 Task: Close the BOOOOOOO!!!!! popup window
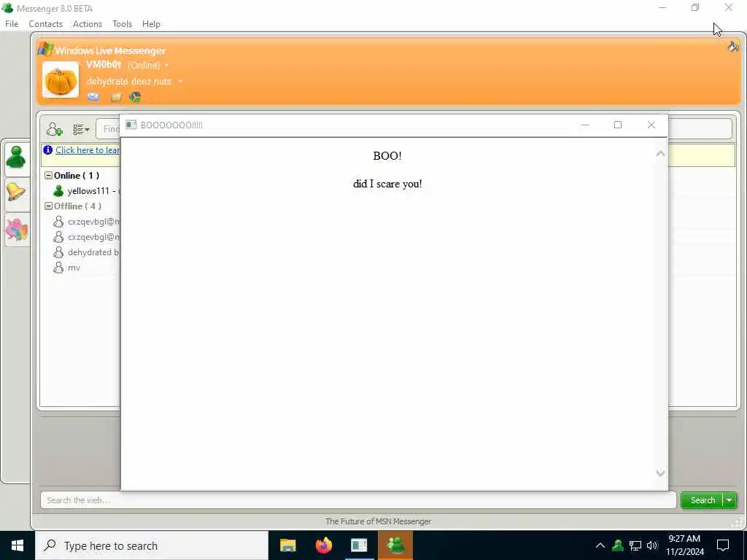[651, 125]
